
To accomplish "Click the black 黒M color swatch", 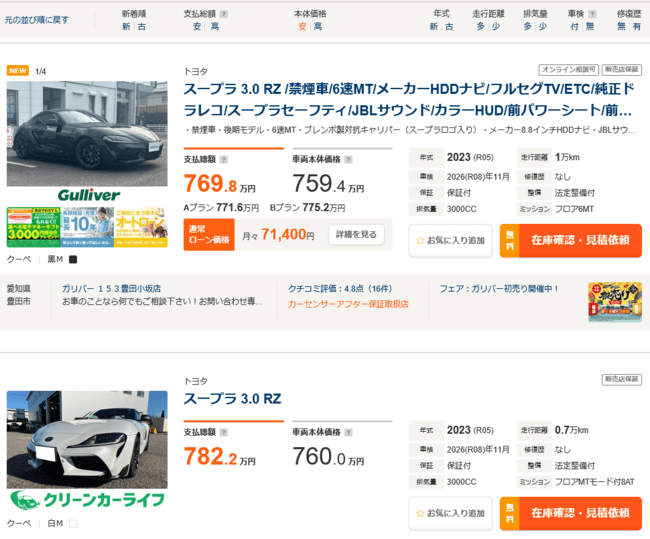I will (72, 259).
